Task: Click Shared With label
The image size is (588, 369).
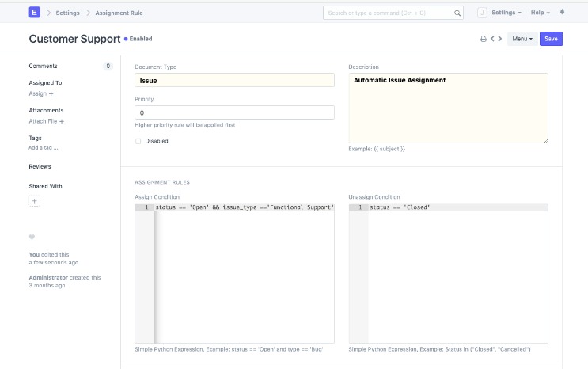Action: 45,186
